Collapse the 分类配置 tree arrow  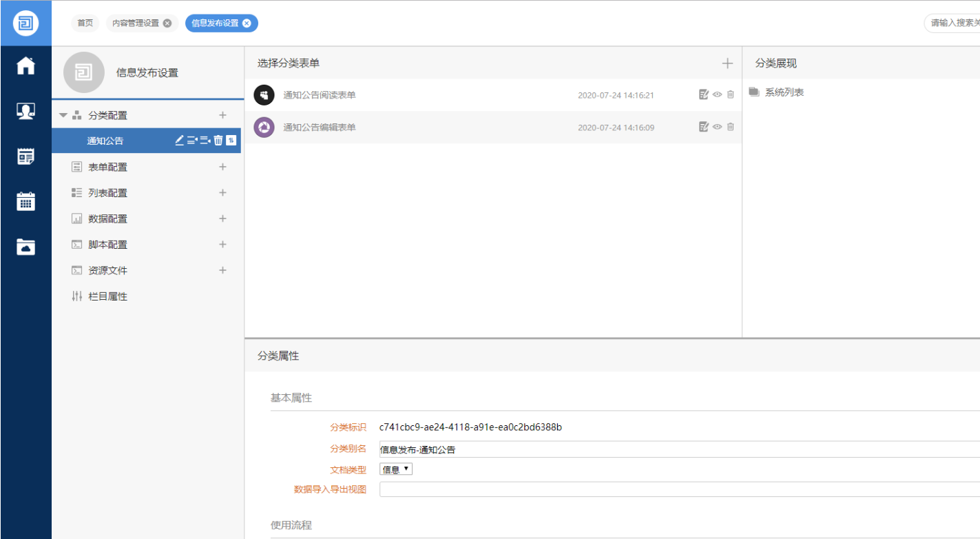tap(63, 115)
